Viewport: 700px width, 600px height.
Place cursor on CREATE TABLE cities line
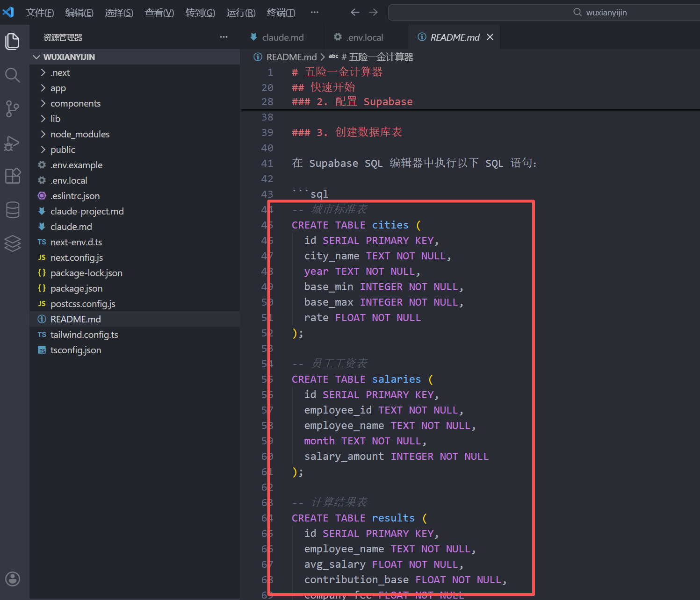[x=356, y=225]
